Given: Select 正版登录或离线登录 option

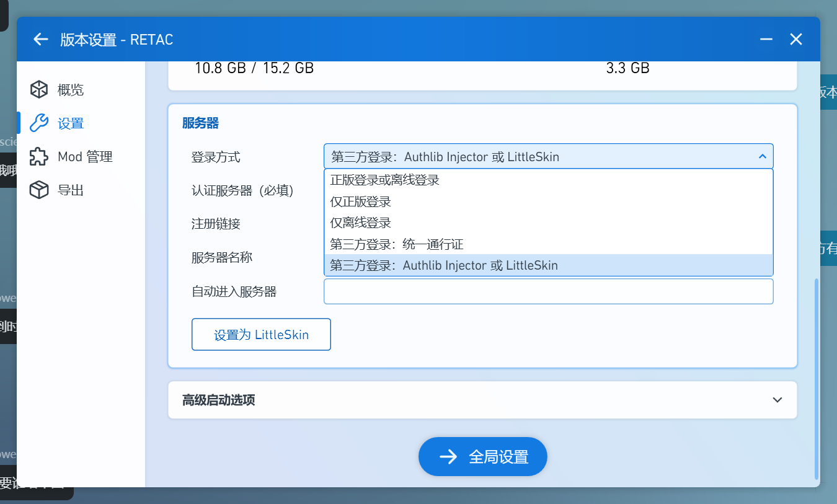Looking at the screenshot, I should point(384,180).
